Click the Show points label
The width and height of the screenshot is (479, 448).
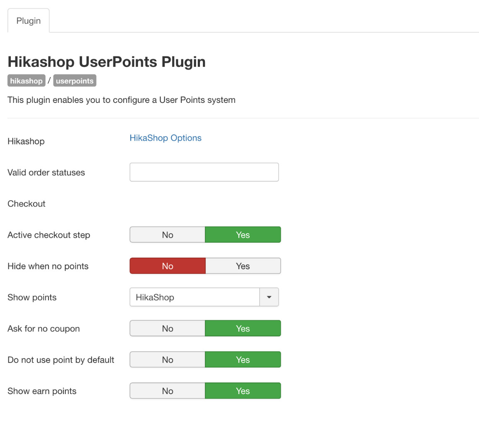pyautogui.click(x=32, y=297)
